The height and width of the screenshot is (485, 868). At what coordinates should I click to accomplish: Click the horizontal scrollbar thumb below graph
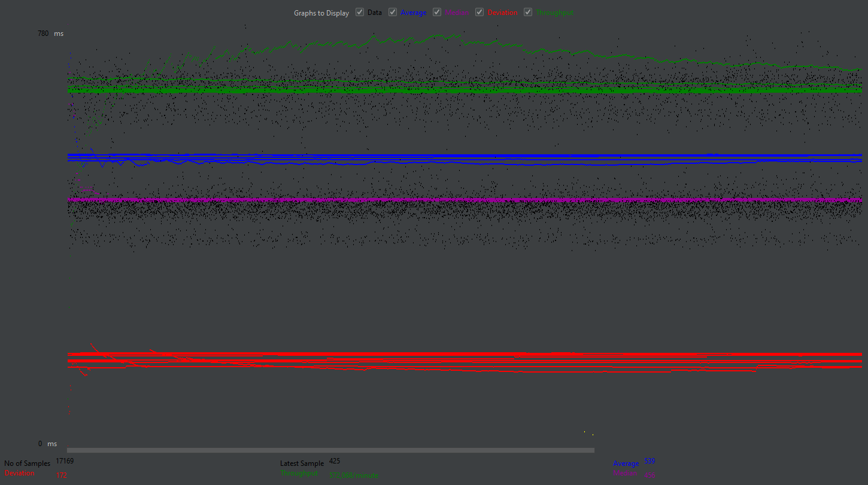(x=330, y=450)
